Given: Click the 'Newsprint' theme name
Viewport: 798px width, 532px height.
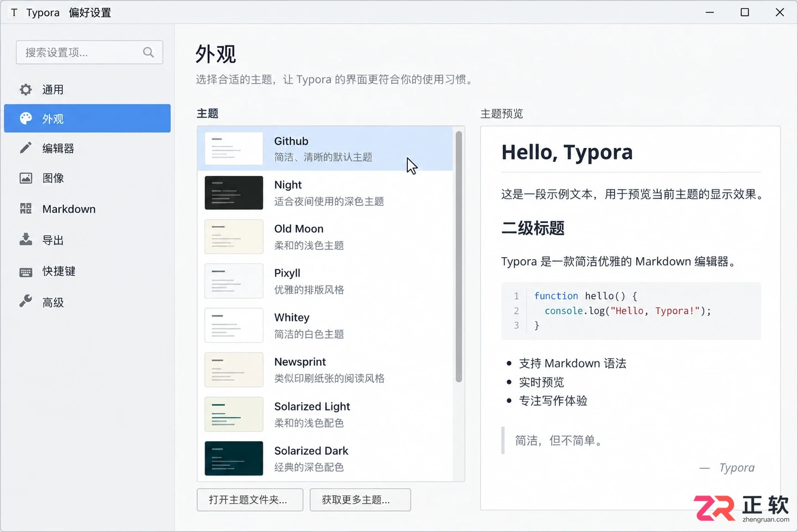Looking at the screenshot, I should pos(300,362).
